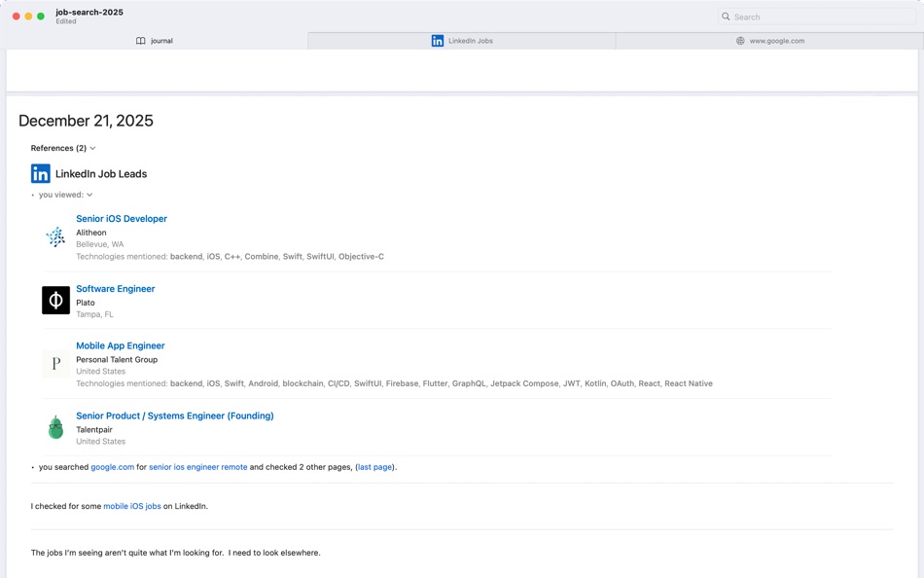This screenshot has height=578, width=924.
Task: Click the LinkedIn logo beside LinkedIn Job Leads
Action: point(41,173)
